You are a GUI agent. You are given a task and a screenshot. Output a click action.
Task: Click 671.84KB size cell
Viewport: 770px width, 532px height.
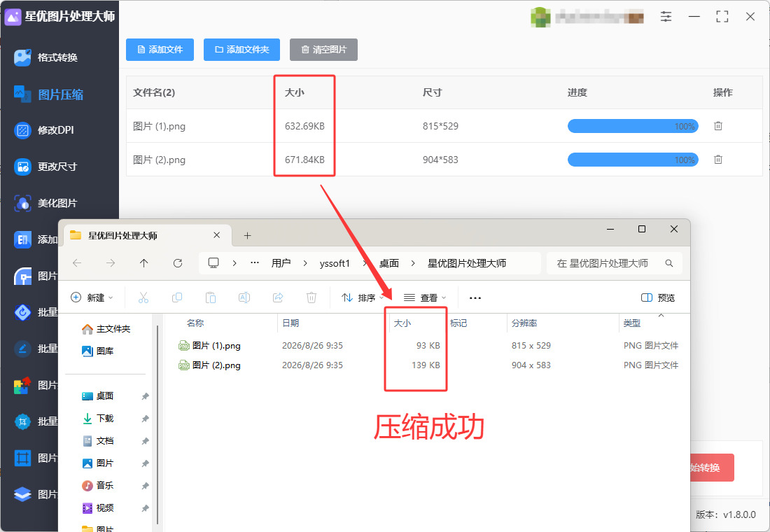click(304, 160)
